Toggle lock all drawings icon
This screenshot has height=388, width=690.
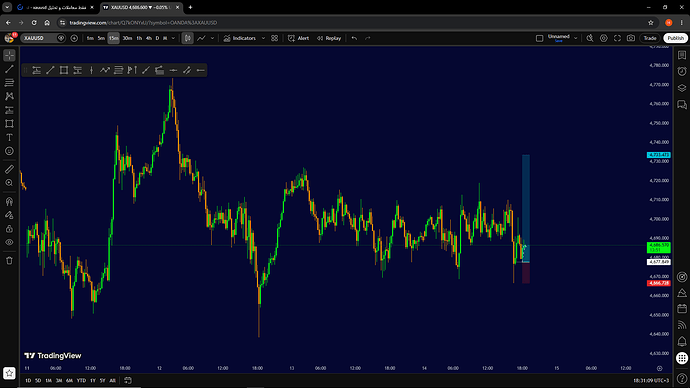(9, 229)
